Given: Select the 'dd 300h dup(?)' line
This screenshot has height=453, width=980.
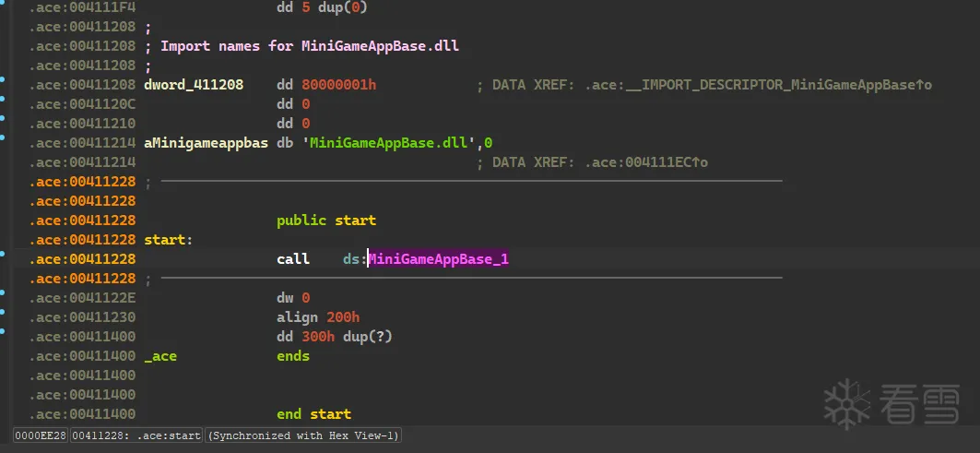Looking at the screenshot, I should click(335, 337).
